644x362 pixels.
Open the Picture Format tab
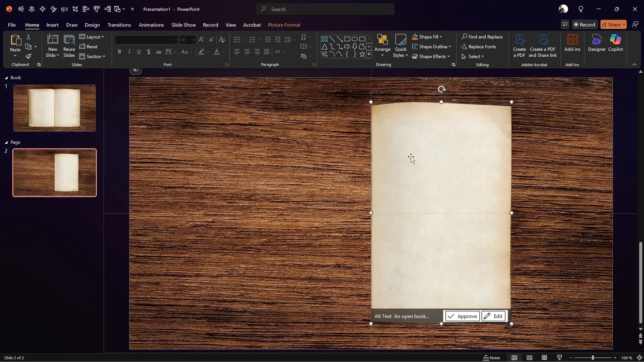[284, 25]
